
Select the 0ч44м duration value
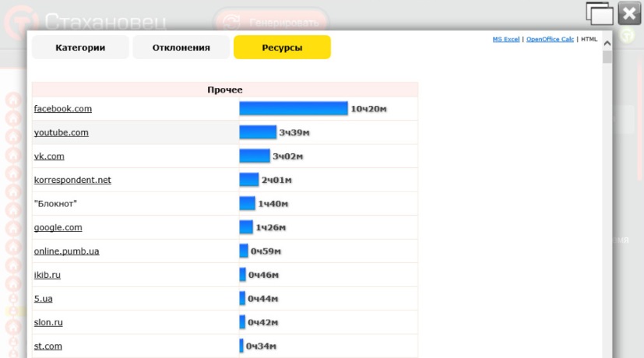pos(262,299)
